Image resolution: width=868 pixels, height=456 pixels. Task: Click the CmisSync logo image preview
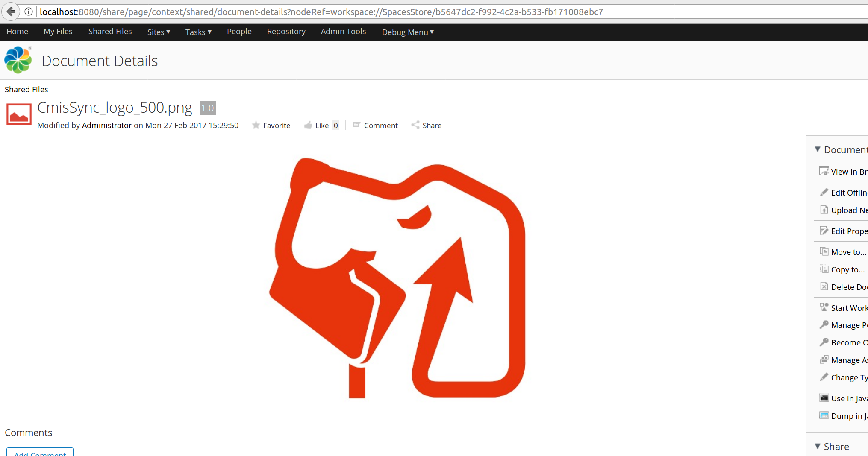397,278
